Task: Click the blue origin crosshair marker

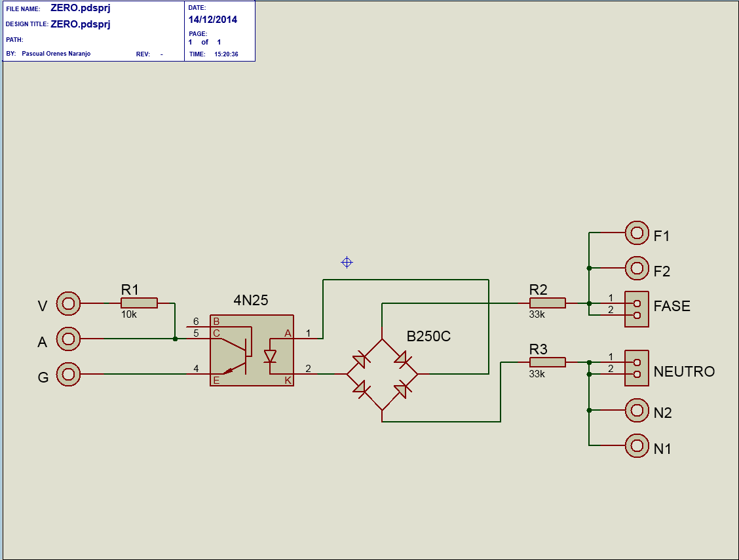Action: pyautogui.click(x=347, y=263)
